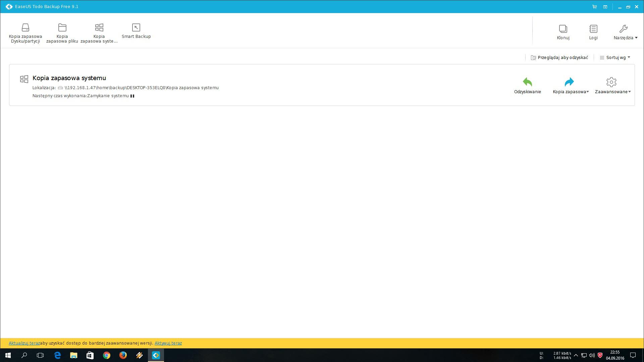Click the feedback message icon in title bar

point(605,7)
